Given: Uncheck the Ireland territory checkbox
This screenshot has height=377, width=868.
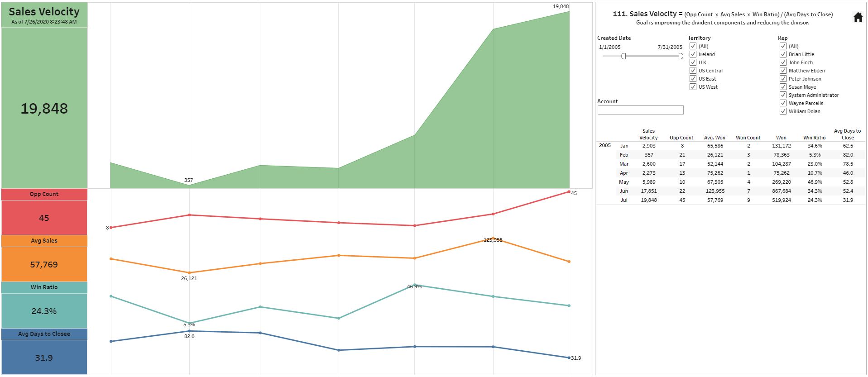Looking at the screenshot, I should 693,54.
